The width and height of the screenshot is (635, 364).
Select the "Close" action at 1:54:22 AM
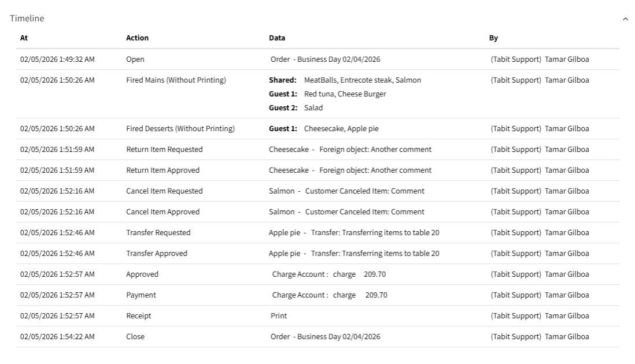[135, 337]
